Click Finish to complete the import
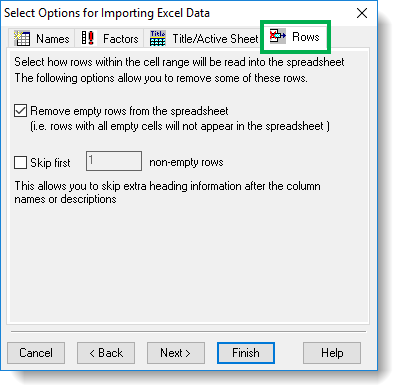The image size is (393, 385). click(x=246, y=353)
